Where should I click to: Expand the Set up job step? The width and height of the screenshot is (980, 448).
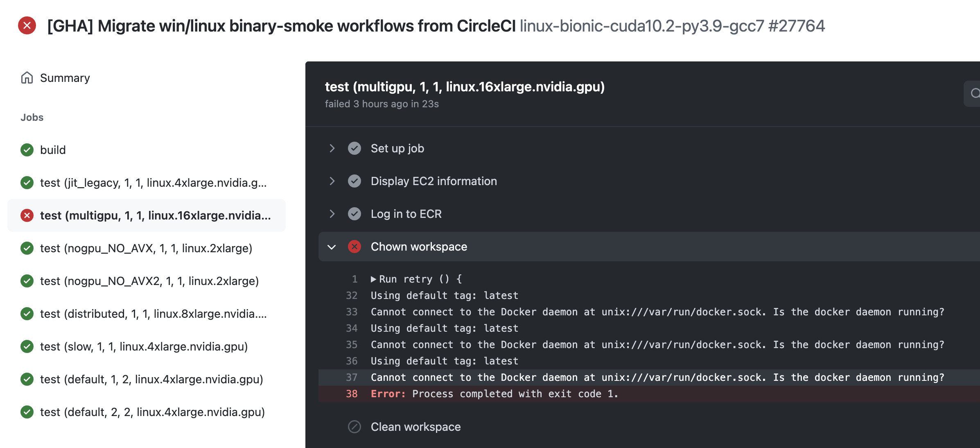point(332,148)
